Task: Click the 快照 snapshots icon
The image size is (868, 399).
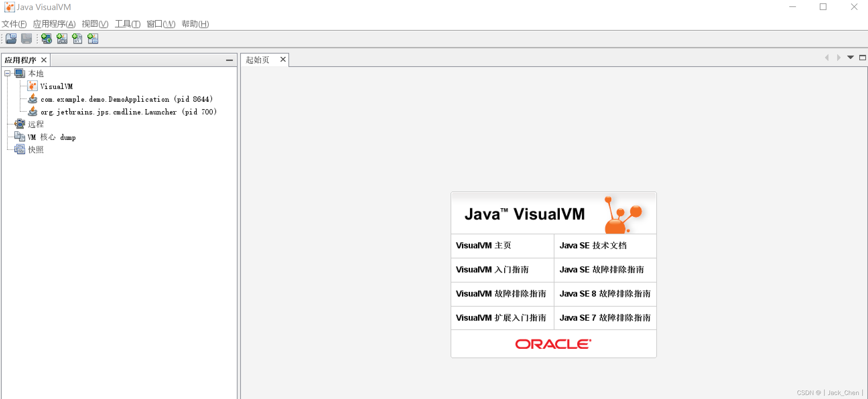Action: 20,149
